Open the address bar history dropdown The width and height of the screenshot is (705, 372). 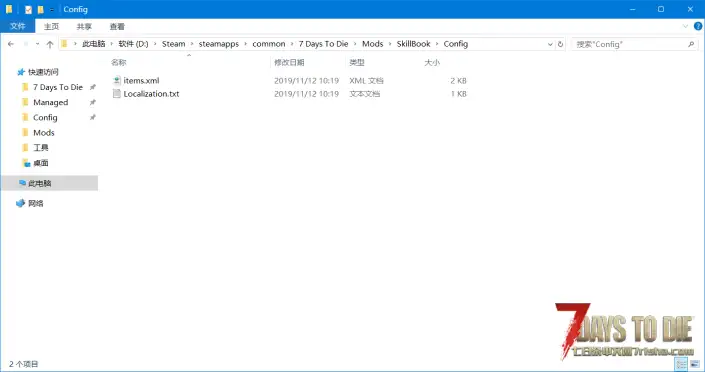(x=550, y=44)
